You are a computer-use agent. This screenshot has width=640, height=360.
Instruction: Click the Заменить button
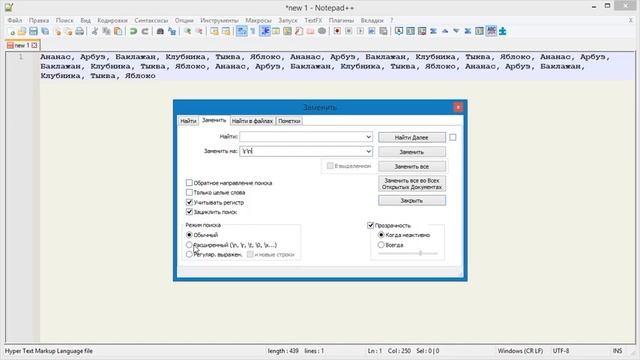[x=411, y=152]
